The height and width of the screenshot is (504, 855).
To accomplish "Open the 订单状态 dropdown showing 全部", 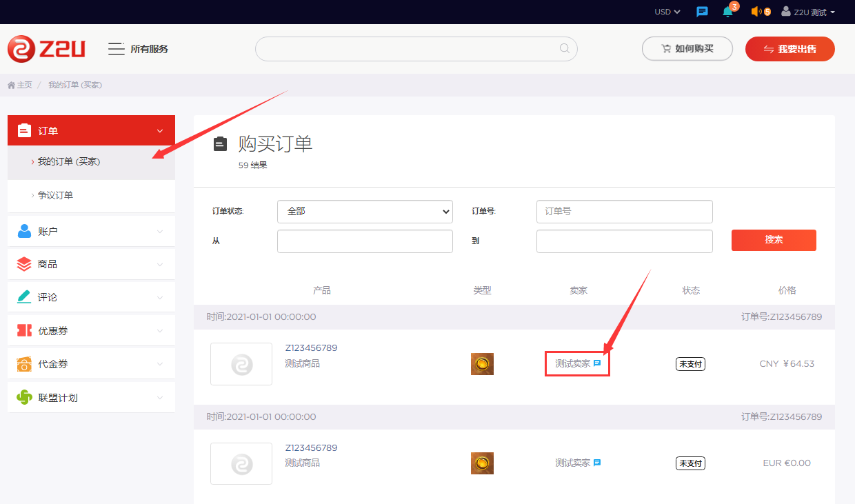I will (x=364, y=211).
